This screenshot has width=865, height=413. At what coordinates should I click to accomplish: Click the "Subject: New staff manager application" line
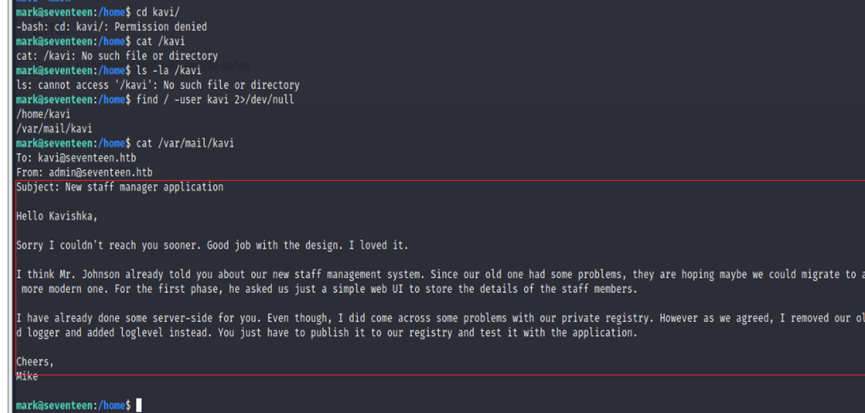coord(120,187)
